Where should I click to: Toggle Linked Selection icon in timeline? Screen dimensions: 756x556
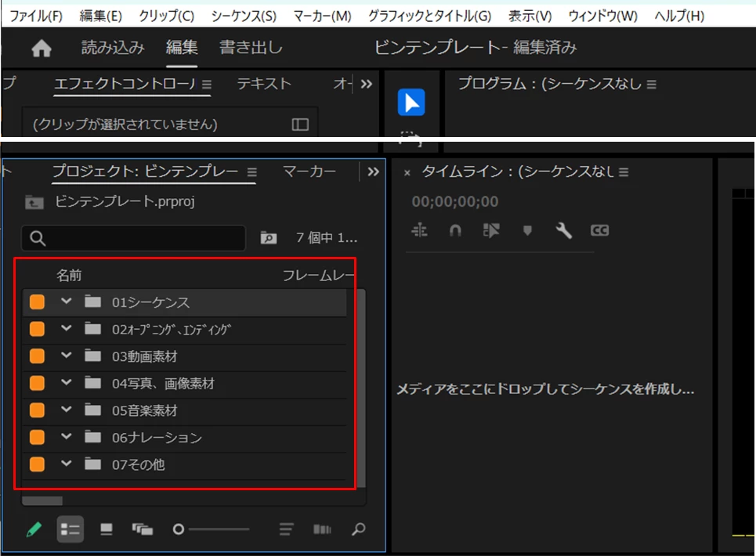tap(491, 230)
